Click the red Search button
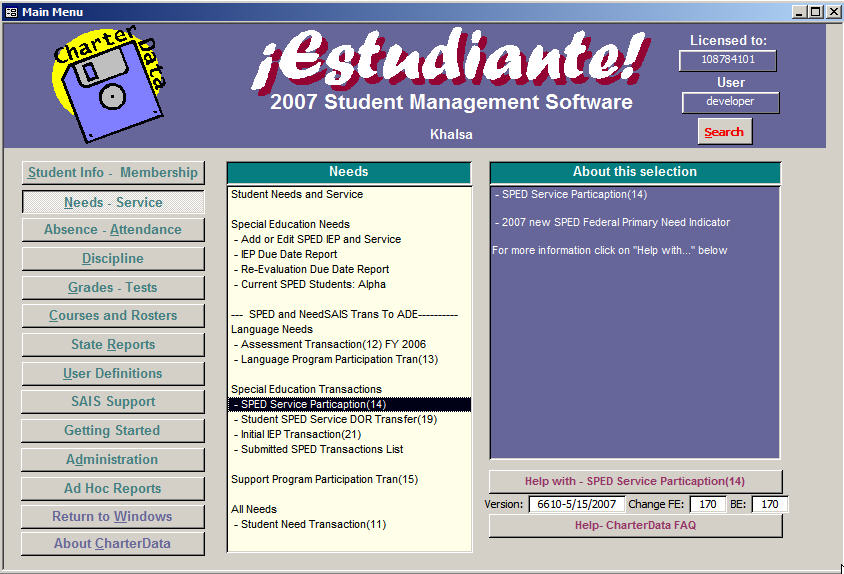 (x=725, y=132)
